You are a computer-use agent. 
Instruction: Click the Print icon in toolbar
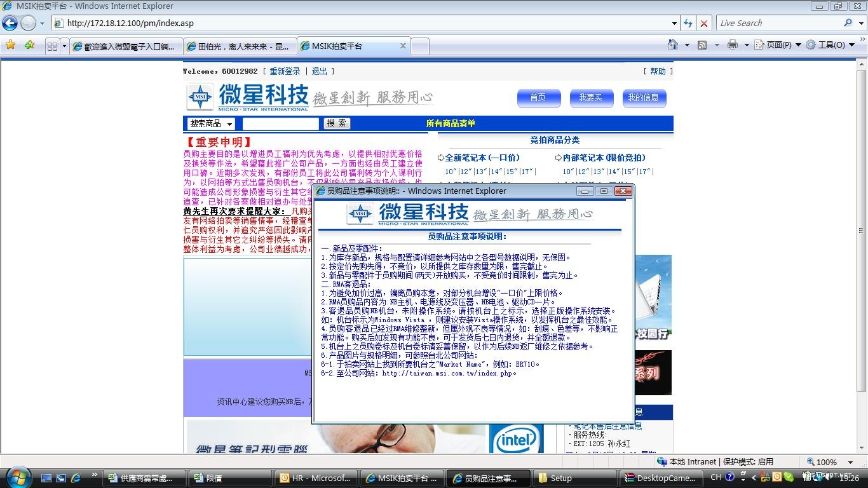click(x=732, y=45)
